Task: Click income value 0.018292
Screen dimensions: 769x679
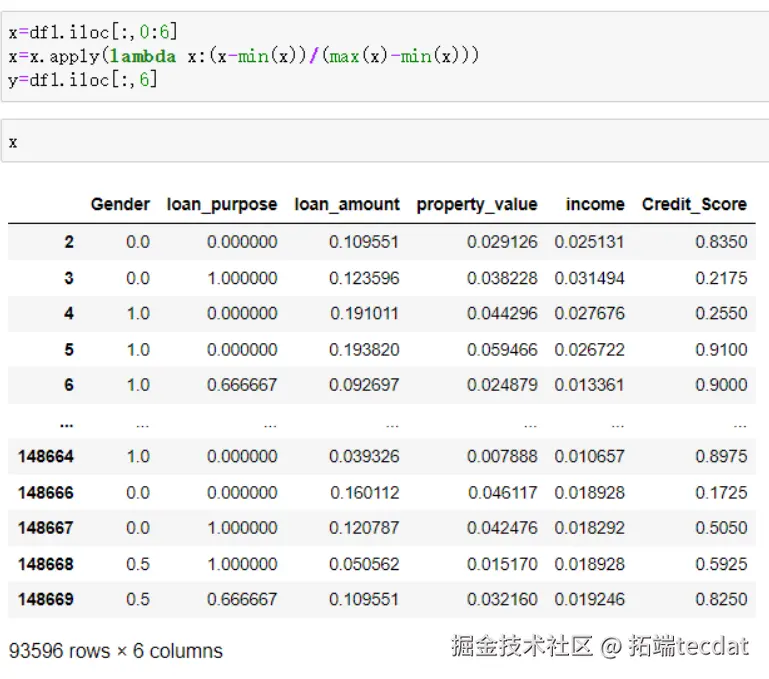Action: click(x=590, y=528)
